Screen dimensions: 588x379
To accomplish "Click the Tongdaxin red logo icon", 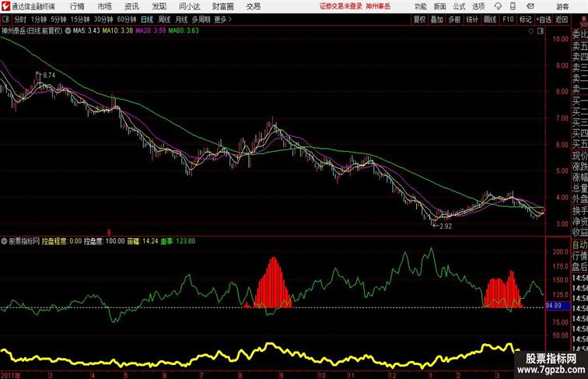I will 5,6.
